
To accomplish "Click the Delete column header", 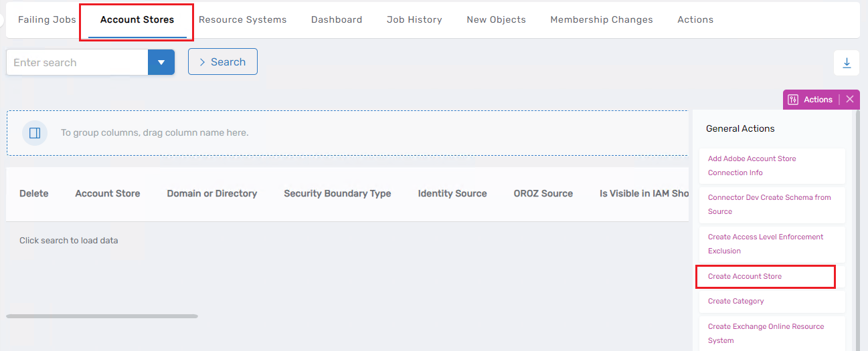I will click(x=34, y=193).
